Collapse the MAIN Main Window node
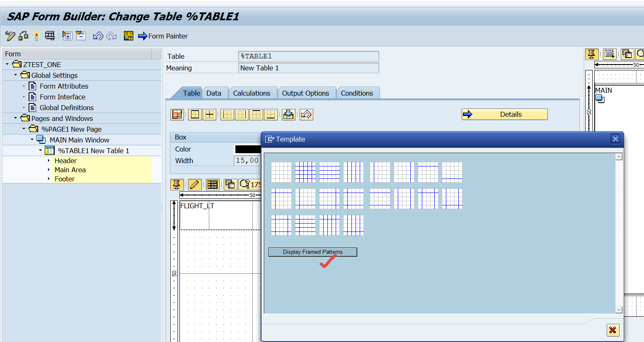 pos(31,140)
